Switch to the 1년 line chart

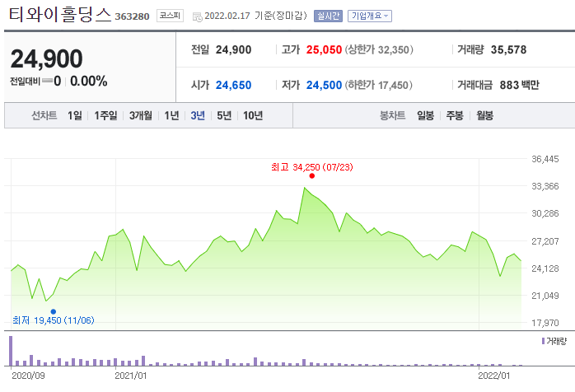coord(171,116)
